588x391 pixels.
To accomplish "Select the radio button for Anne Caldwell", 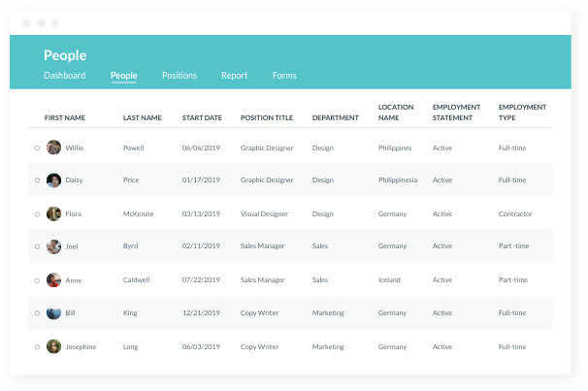I will coord(37,280).
